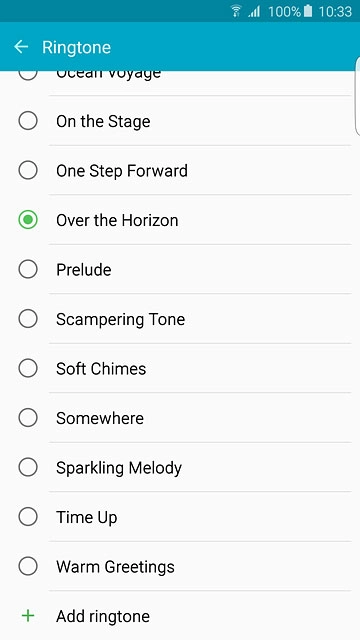Tap the Wi-Fi status icon

tap(236, 11)
